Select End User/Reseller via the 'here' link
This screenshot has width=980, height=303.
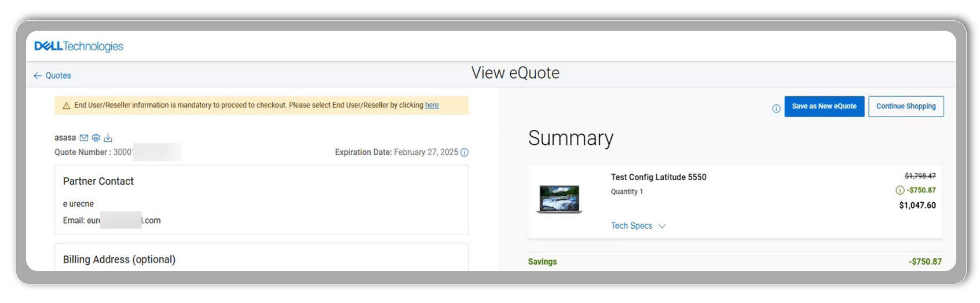coord(432,105)
